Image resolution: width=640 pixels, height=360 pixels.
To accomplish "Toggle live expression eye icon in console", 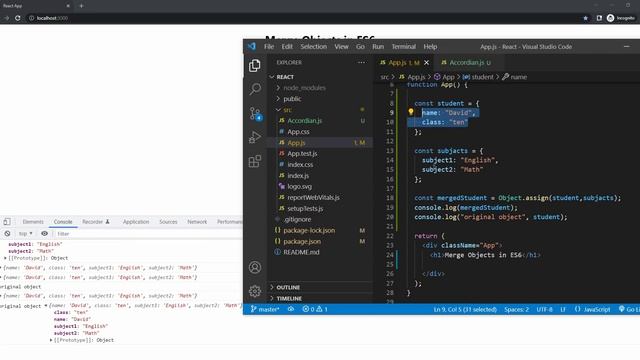I will (x=44, y=233).
